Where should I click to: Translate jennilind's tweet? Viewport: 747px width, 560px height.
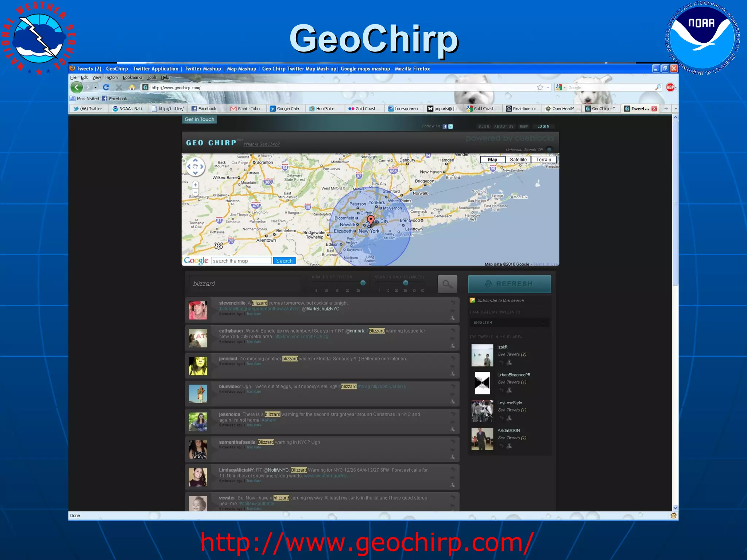pyautogui.click(x=253, y=364)
